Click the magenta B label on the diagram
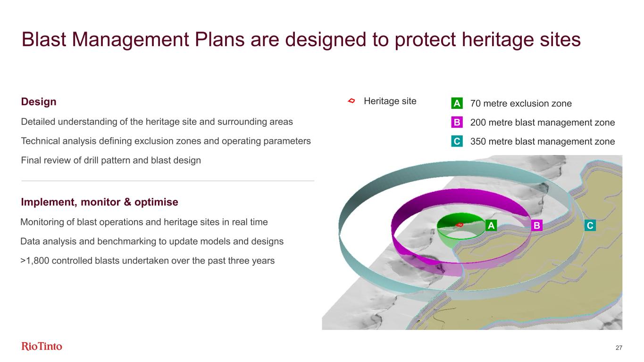This screenshot has height=362, width=644. point(537,226)
